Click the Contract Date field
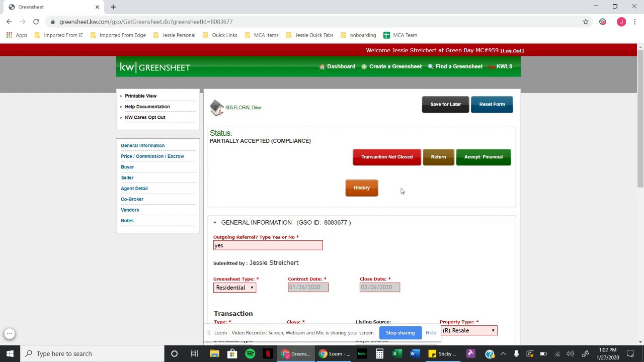This screenshot has width=644, height=362. (308, 287)
